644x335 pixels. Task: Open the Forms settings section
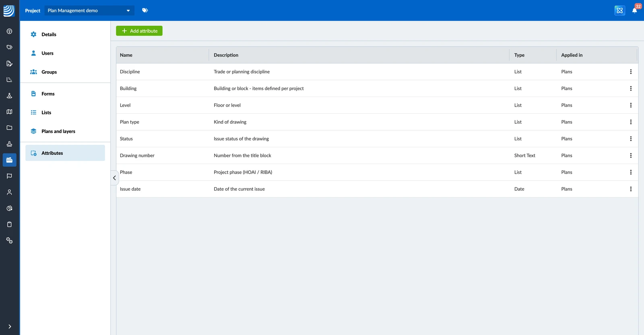[65, 94]
